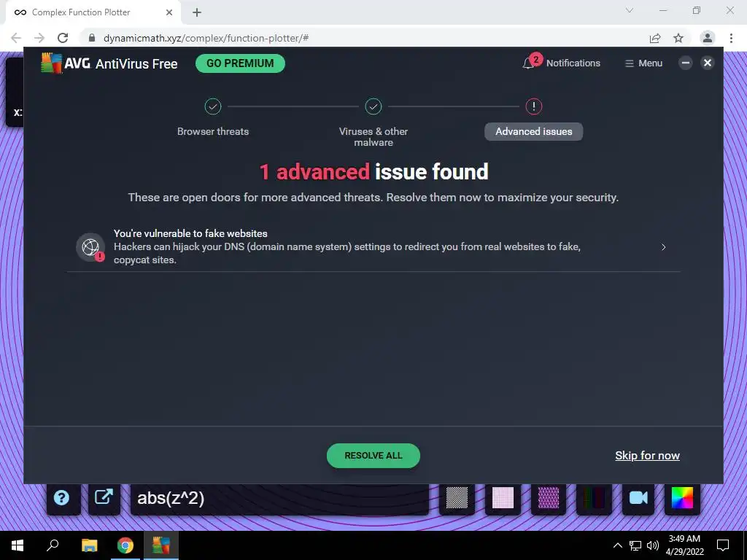Bookmark this page with the star icon
This screenshot has height=560, width=747.
(678, 38)
